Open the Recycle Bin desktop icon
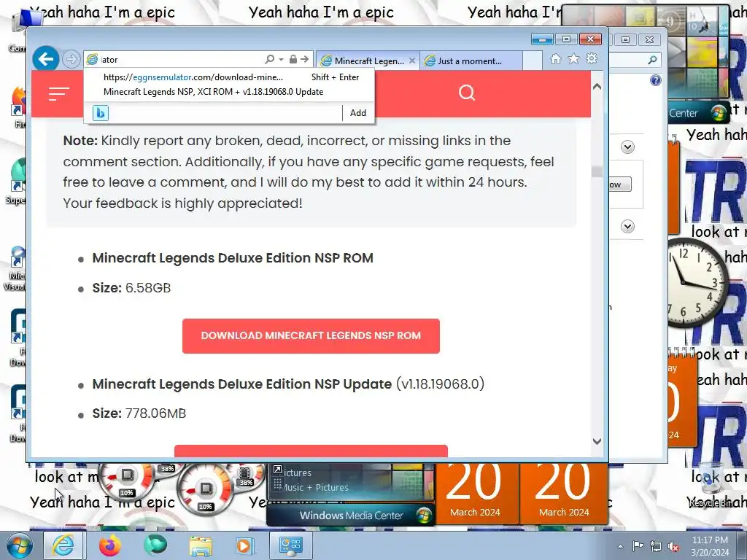The image size is (747, 560). 711,485
